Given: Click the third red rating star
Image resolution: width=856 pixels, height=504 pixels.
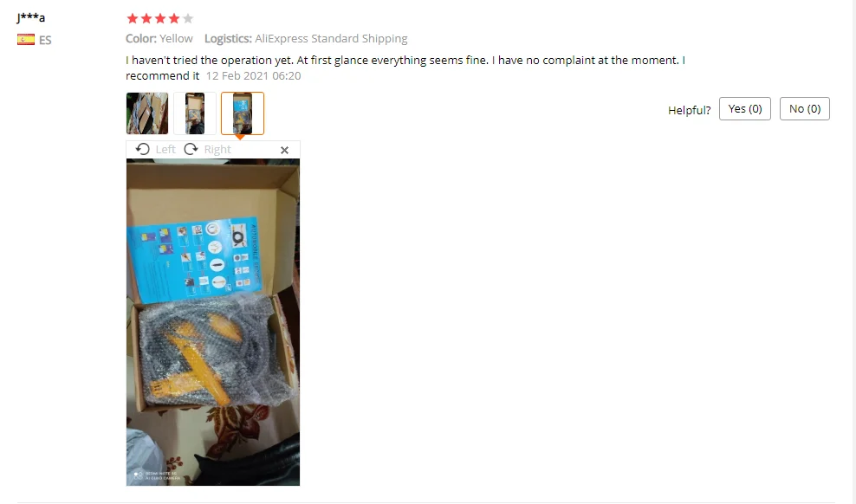Looking at the screenshot, I should click(160, 18).
